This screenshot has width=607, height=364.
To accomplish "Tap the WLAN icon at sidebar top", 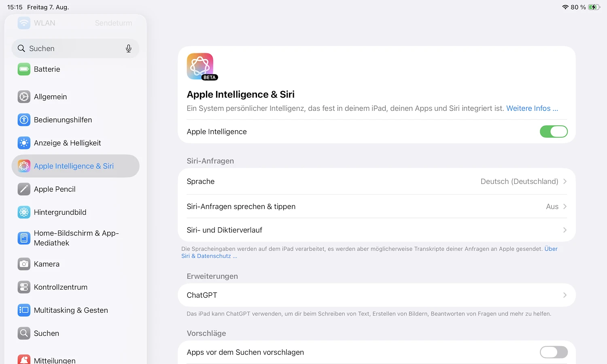I will click(x=24, y=23).
